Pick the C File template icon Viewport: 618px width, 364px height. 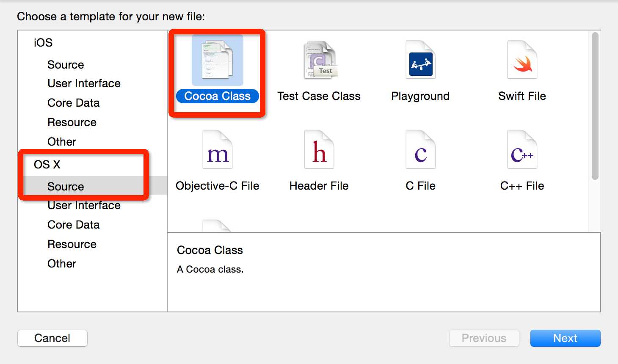click(x=421, y=150)
